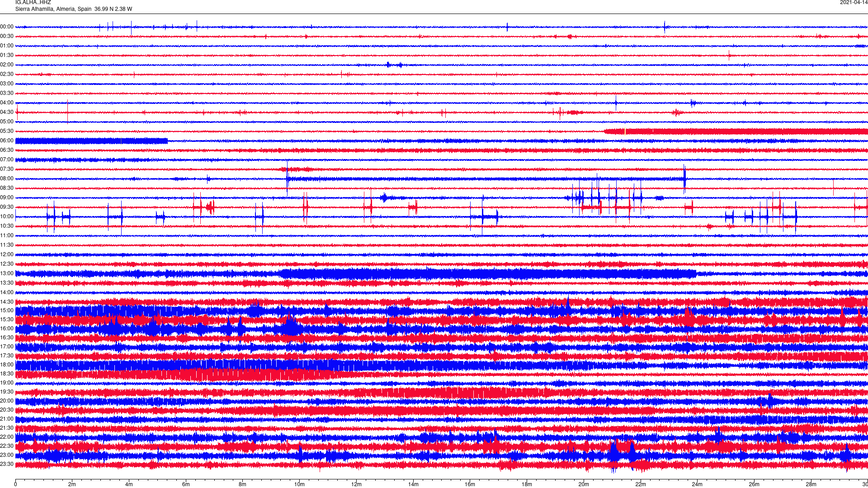This screenshot has width=868, height=488.
Task: Click the 06:00 trace time label
Action: 7,141
